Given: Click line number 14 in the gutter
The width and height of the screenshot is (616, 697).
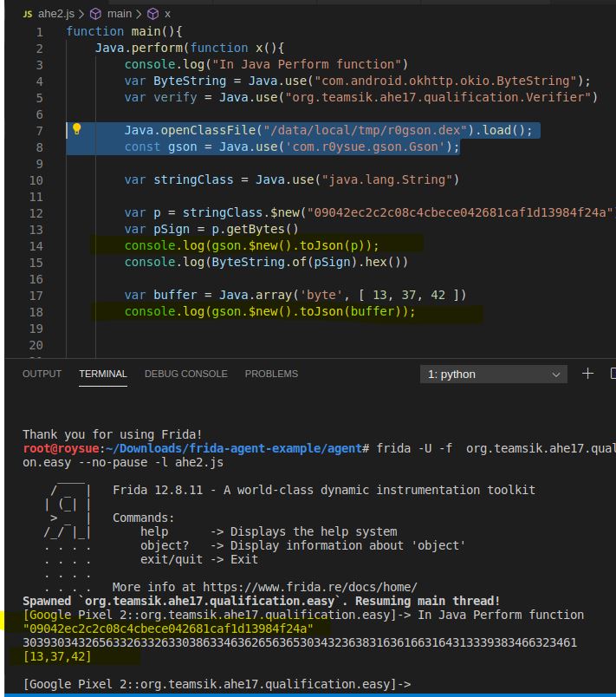Looking at the screenshot, I should pyautogui.click(x=36, y=246).
